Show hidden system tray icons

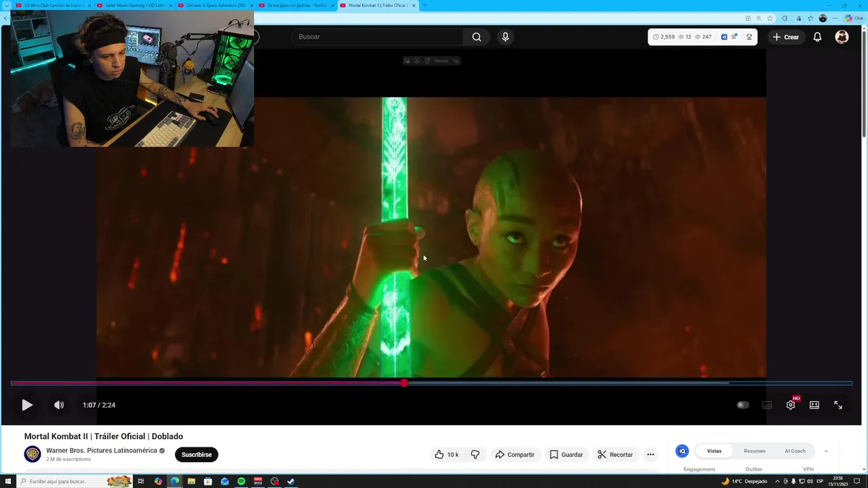(777, 481)
